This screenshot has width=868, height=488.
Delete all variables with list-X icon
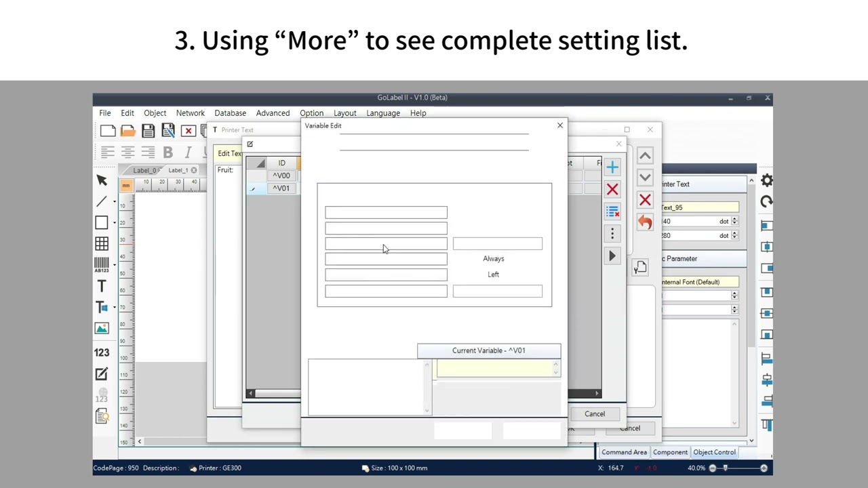(612, 212)
